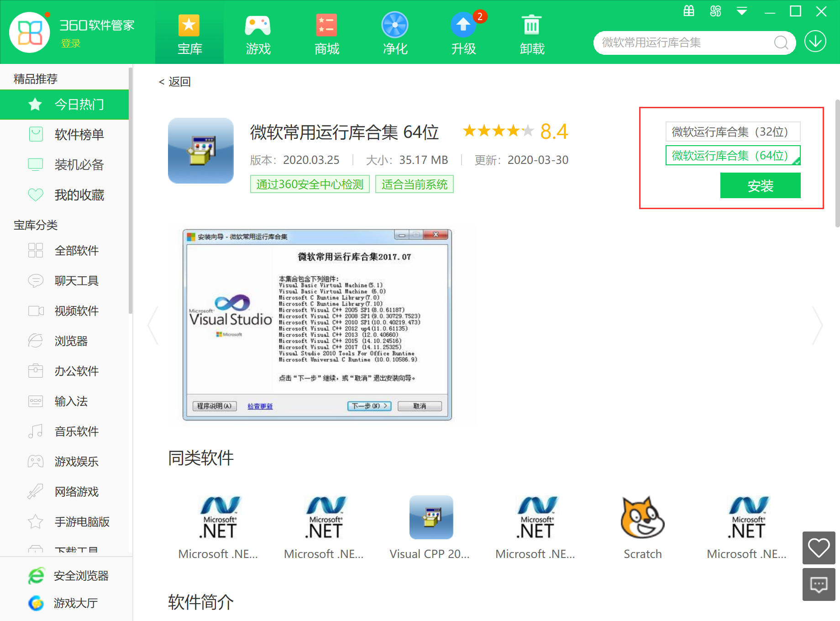Click the skin/theme icon in title bar

click(715, 11)
